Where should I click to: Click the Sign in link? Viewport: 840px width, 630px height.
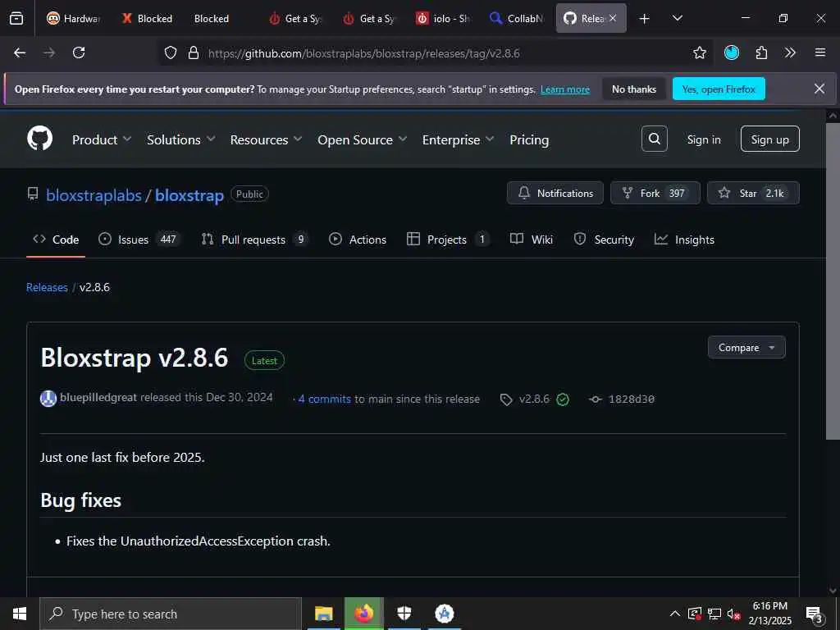pyautogui.click(x=703, y=139)
